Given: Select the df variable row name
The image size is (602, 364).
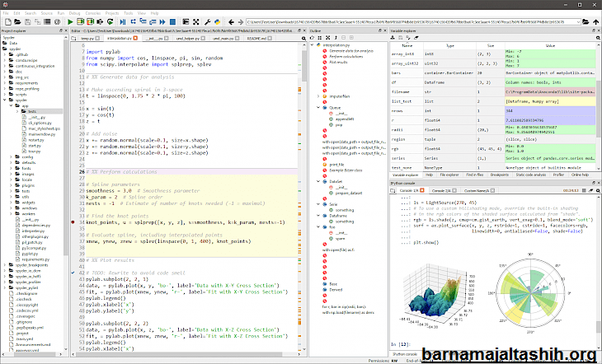Looking at the screenshot, I should coord(393,82).
